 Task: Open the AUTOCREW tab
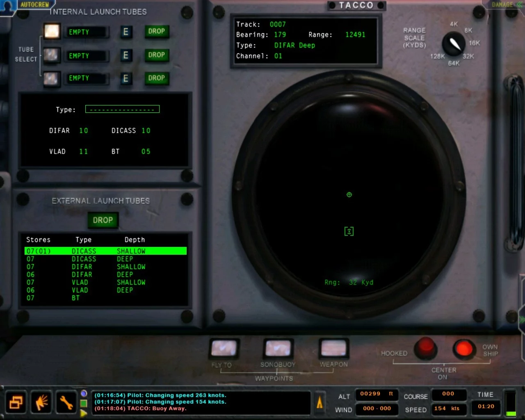34,5
